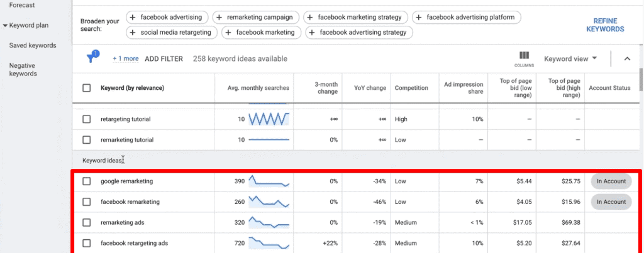644x253 pixels.
Task: Open Saved keywords in sidebar
Action: coord(33,46)
